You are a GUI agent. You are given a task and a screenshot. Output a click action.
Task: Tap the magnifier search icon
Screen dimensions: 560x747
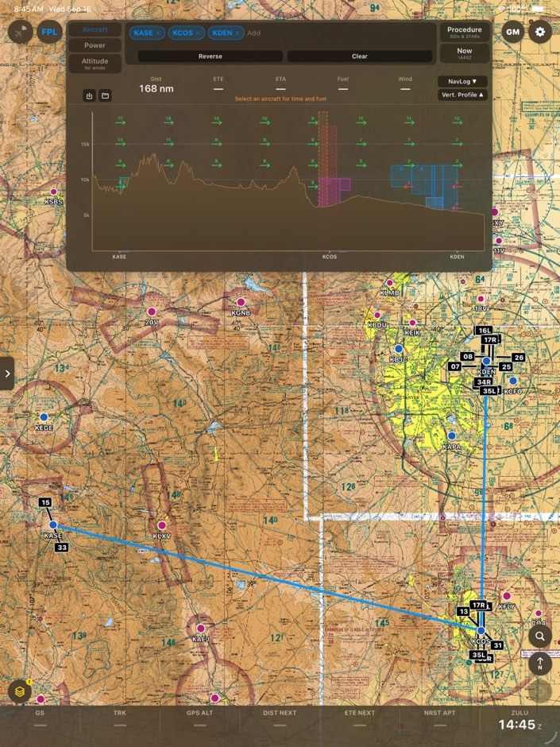540,636
